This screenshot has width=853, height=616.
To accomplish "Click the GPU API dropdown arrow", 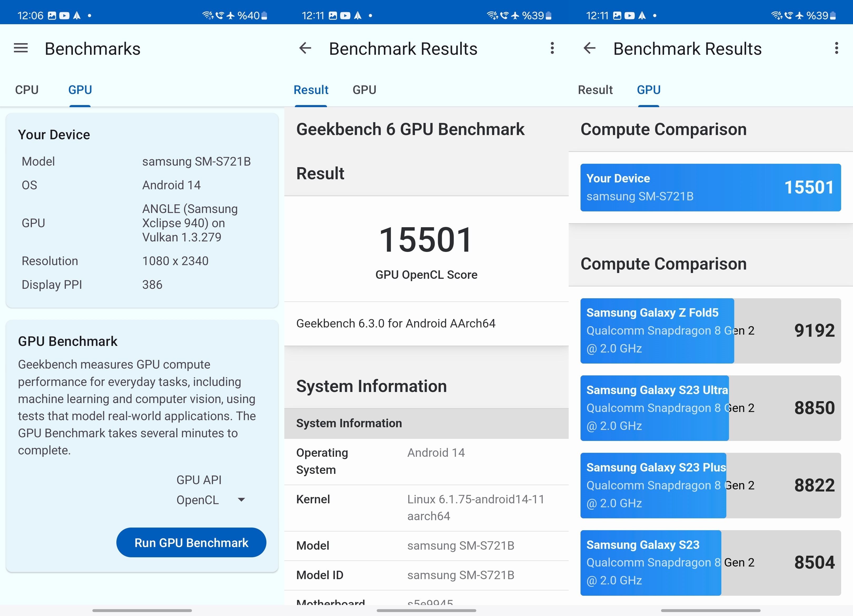I will (241, 500).
